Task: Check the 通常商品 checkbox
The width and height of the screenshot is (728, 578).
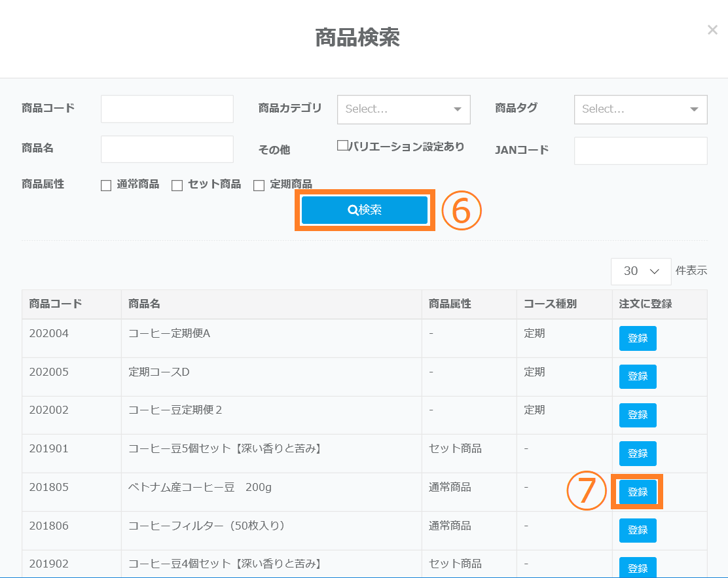Action: pyautogui.click(x=106, y=186)
